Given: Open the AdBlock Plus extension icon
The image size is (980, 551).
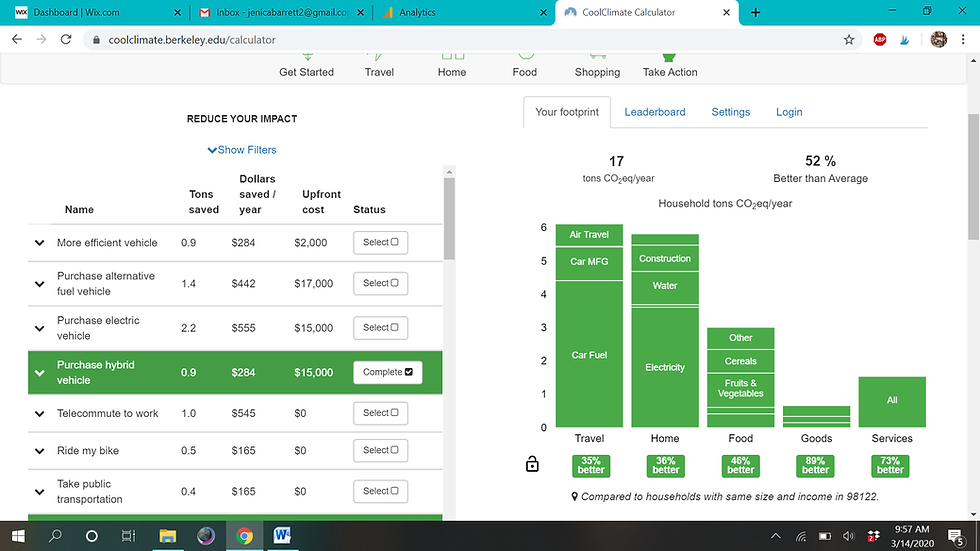Looking at the screenshot, I should coord(879,40).
